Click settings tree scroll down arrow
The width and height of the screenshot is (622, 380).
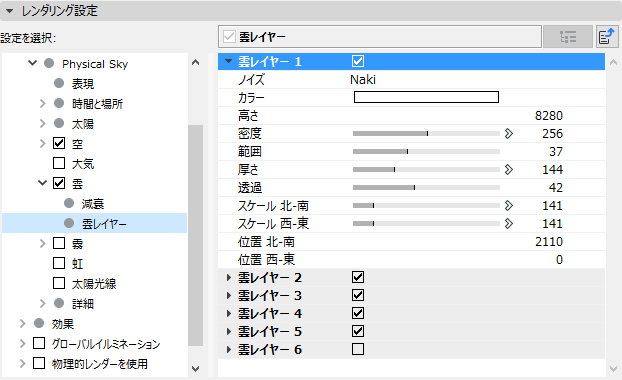pyautogui.click(x=196, y=368)
